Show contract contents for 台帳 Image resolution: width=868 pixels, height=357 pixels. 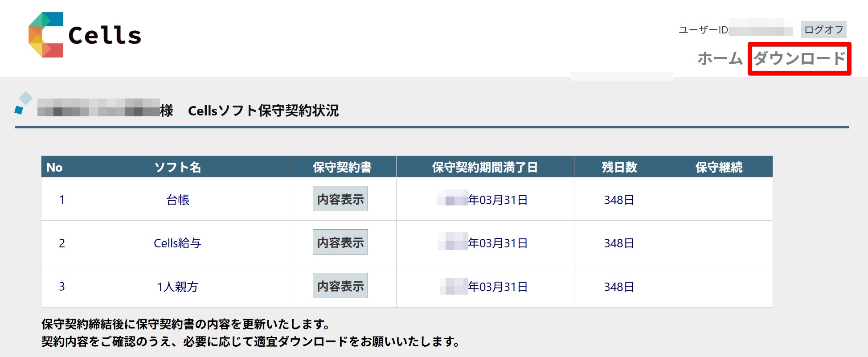[340, 199]
